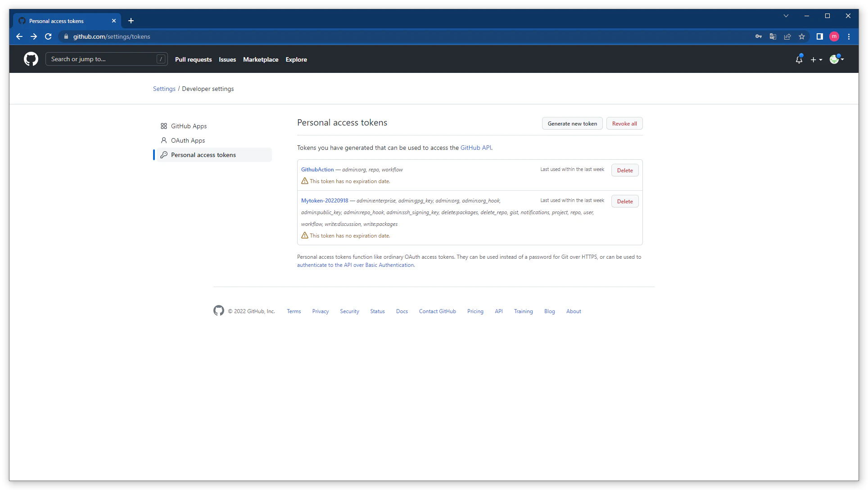
Task: Click the translate page icon
Action: point(773,36)
